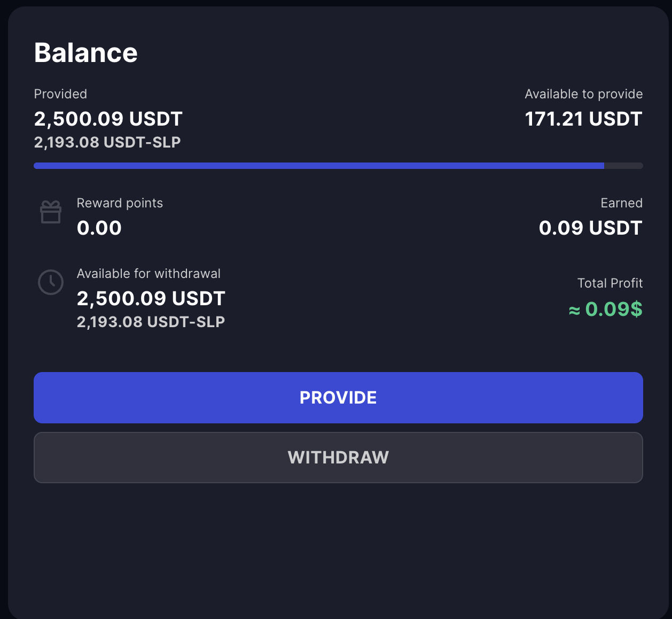The width and height of the screenshot is (672, 619).
Task: Click the Available for withdrawal label
Action: tap(149, 274)
